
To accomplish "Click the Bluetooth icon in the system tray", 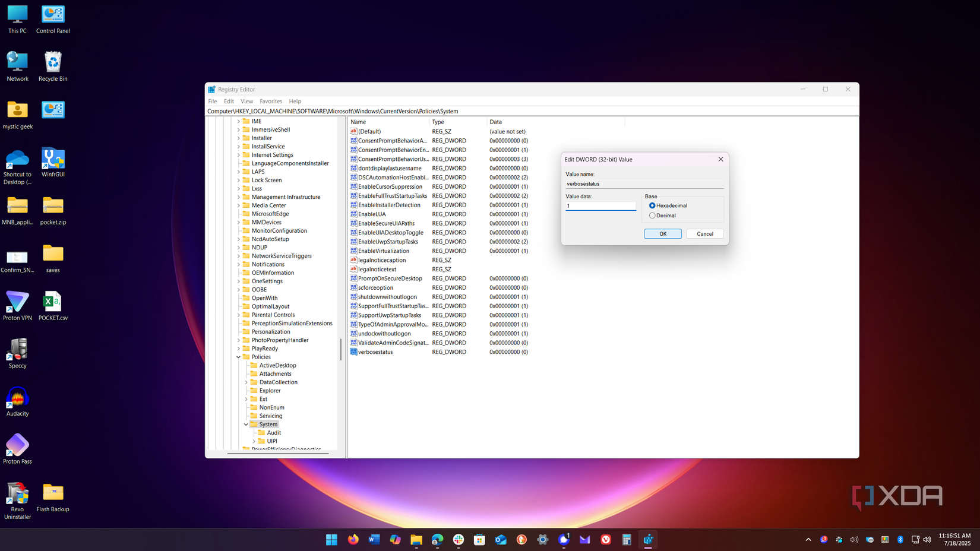I will [900, 540].
